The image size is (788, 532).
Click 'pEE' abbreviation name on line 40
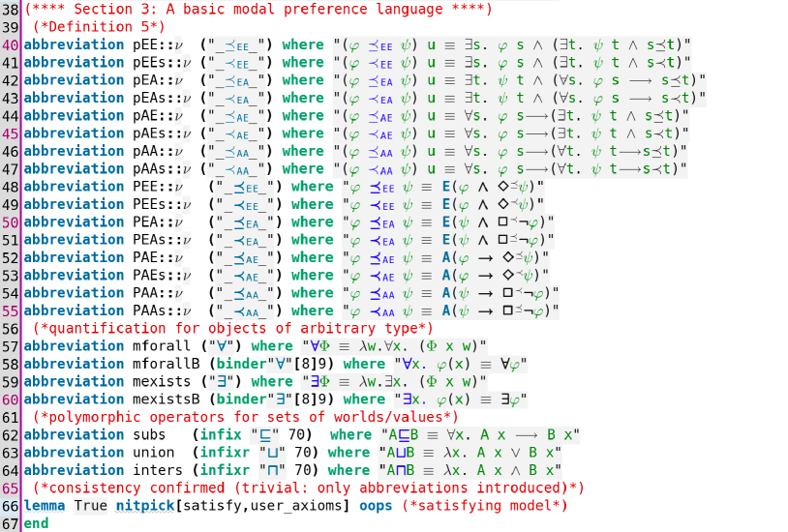click(x=145, y=44)
